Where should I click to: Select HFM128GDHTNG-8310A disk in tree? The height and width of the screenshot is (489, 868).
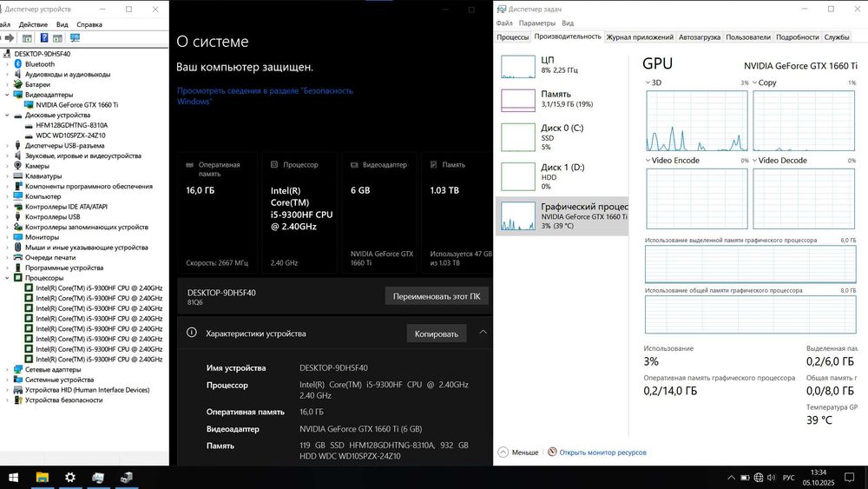[71, 125]
